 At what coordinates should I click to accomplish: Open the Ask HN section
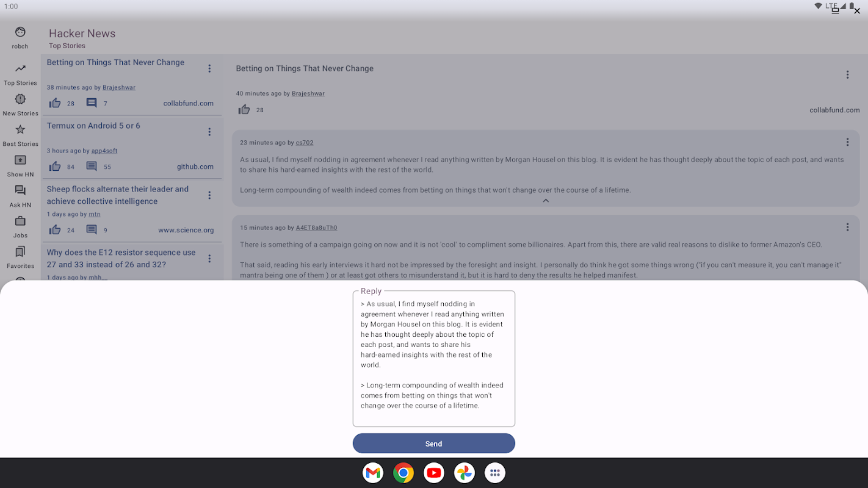pyautogui.click(x=20, y=196)
